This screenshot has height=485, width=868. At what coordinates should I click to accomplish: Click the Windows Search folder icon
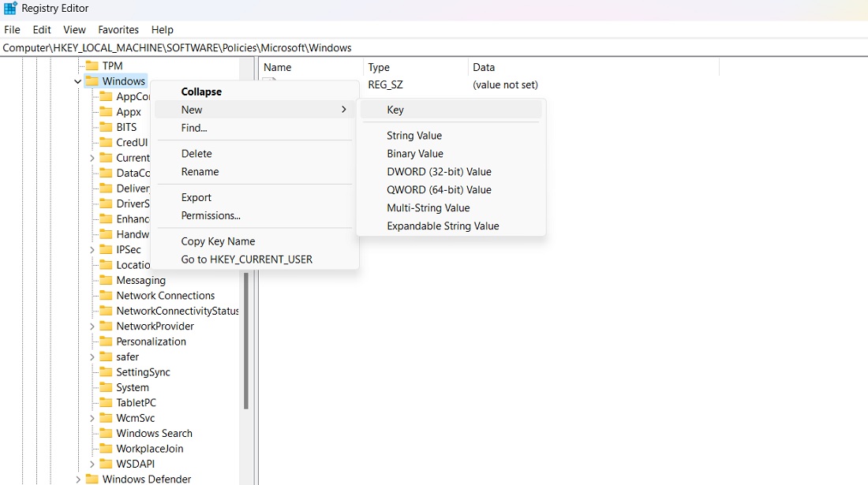point(106,433)
